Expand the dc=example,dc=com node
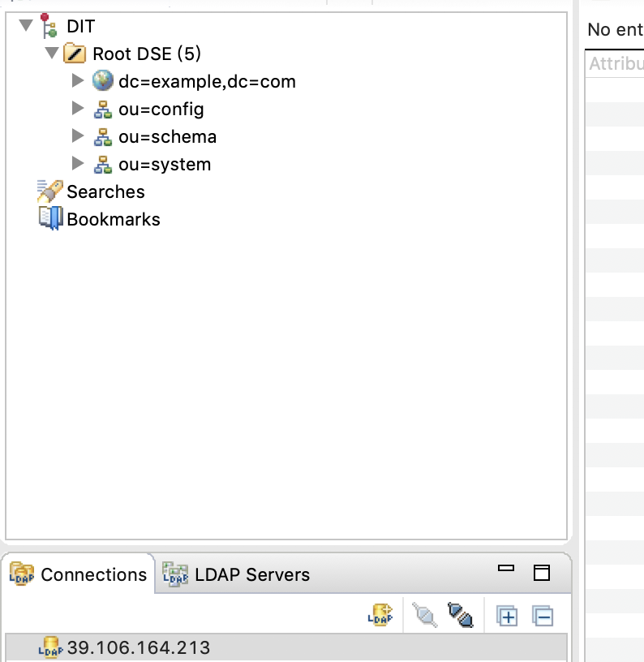 (77, 80)
